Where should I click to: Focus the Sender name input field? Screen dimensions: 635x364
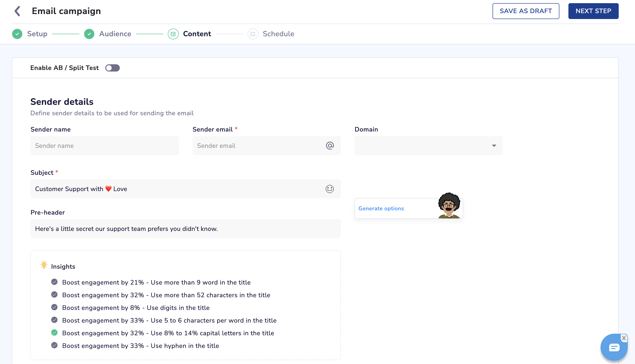pyautogui.click(x=104, y=146)
